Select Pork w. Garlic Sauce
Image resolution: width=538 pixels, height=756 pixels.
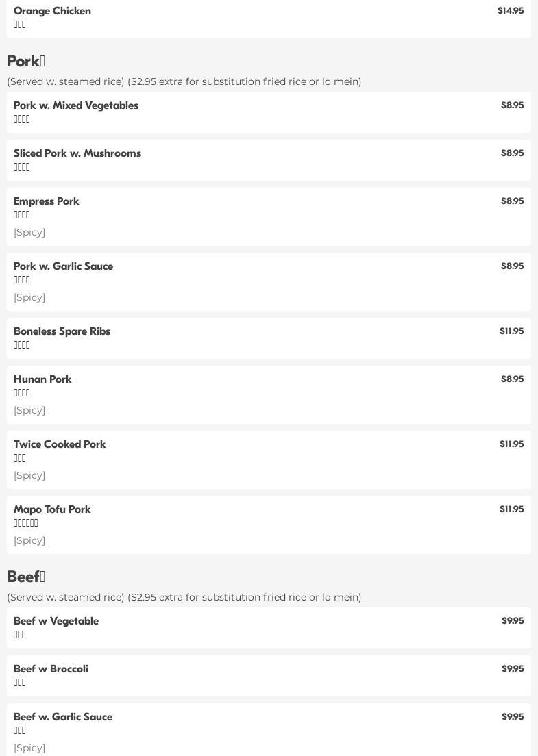(63, 266)
